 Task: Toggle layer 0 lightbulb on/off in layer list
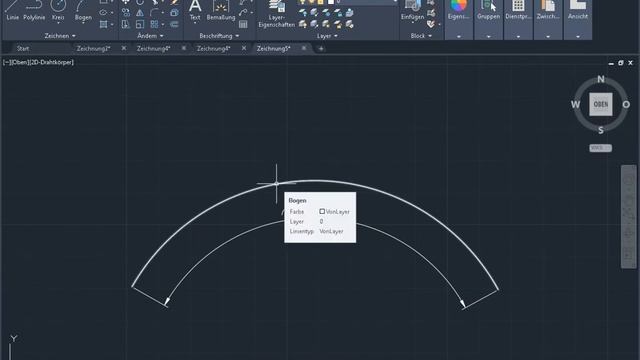pos(302,2)
